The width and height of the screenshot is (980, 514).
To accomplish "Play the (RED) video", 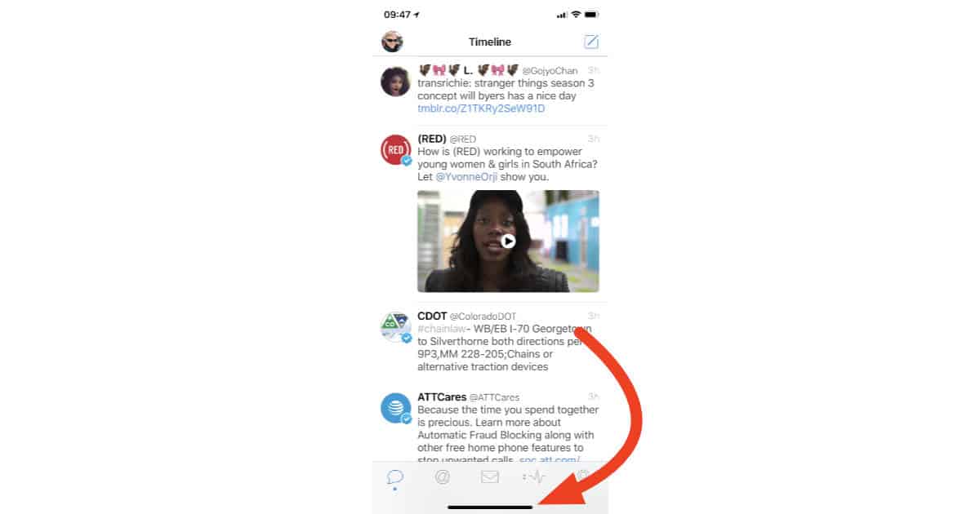I will [508, 241].
